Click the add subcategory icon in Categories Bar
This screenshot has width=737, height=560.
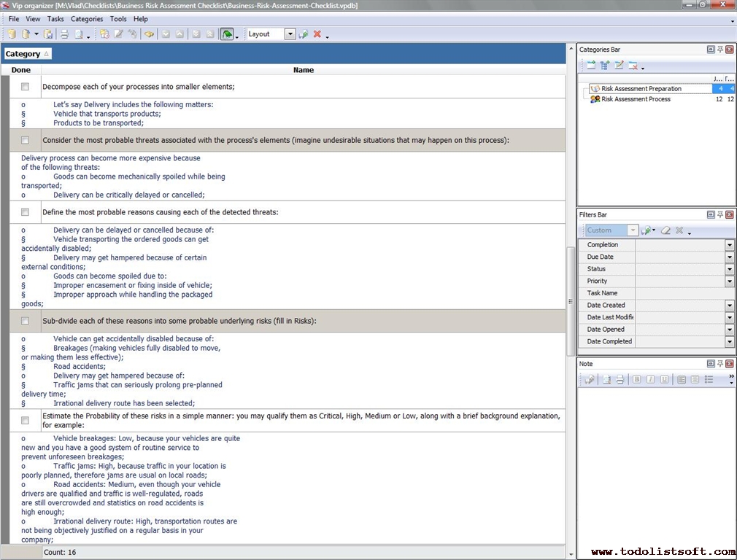click(605, 66)
